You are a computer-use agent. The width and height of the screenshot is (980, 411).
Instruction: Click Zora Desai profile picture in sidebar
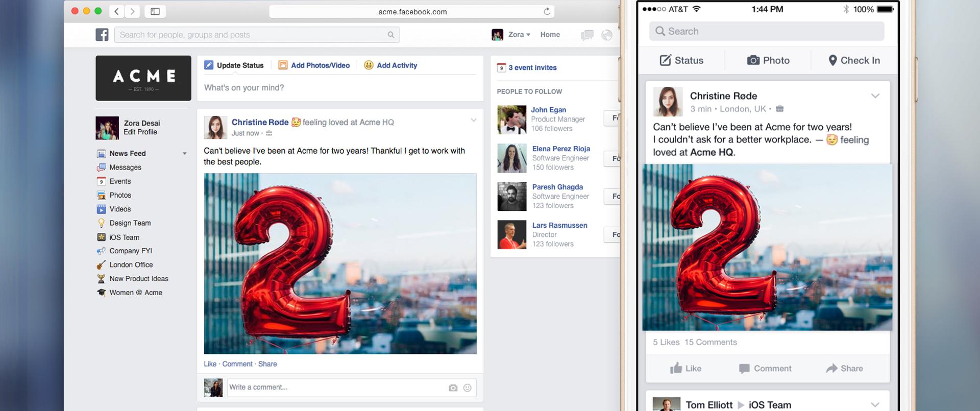tap(107, 128)
